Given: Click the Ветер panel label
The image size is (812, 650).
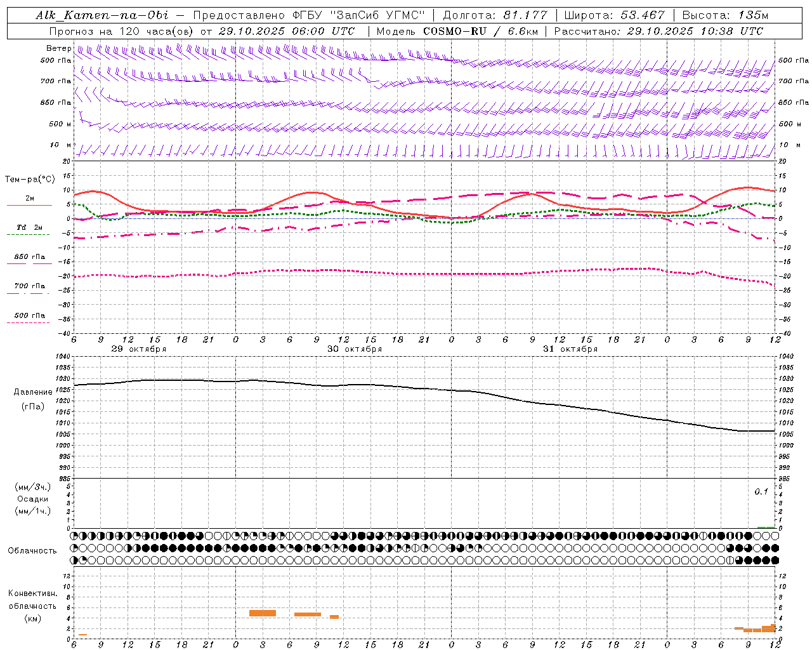Looking at the screenshot, I should [59, 48].
